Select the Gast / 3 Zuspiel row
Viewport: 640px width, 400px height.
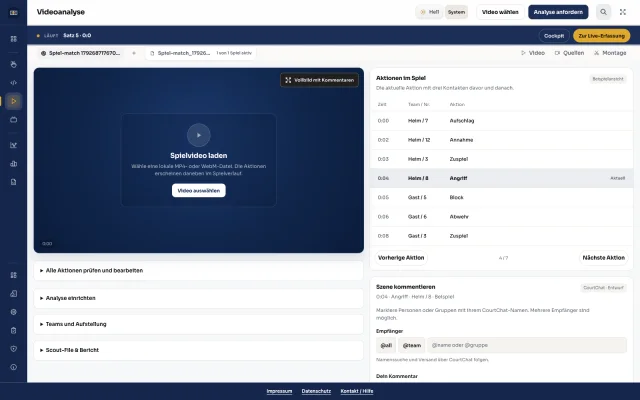coord(501,236)
